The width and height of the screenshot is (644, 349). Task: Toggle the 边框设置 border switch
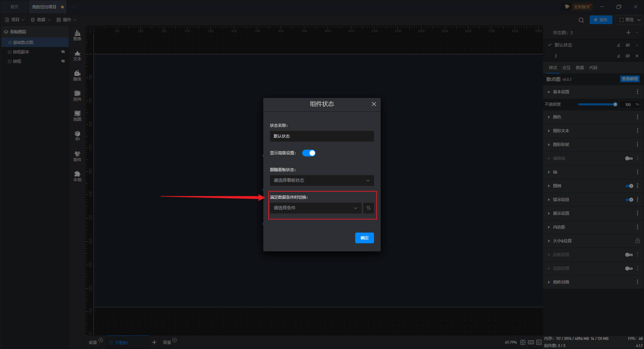(629, 255)
